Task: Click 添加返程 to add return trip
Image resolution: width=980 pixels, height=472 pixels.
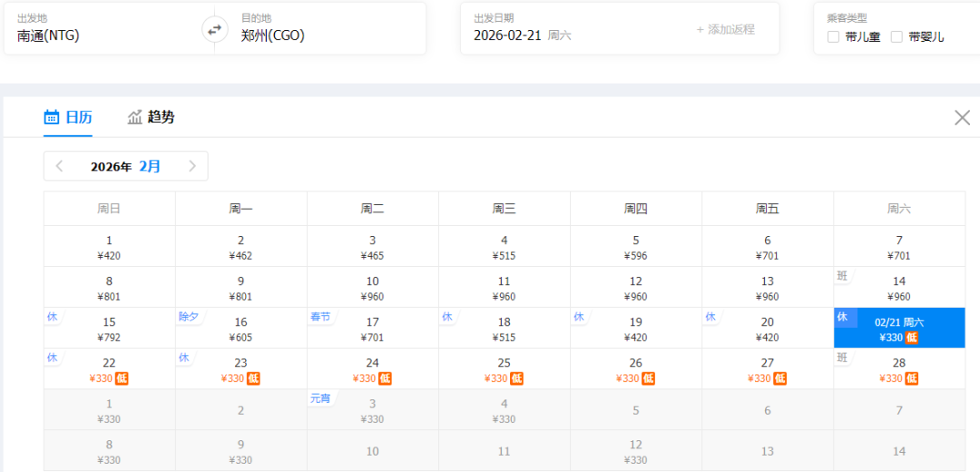Action: [725, 29]
